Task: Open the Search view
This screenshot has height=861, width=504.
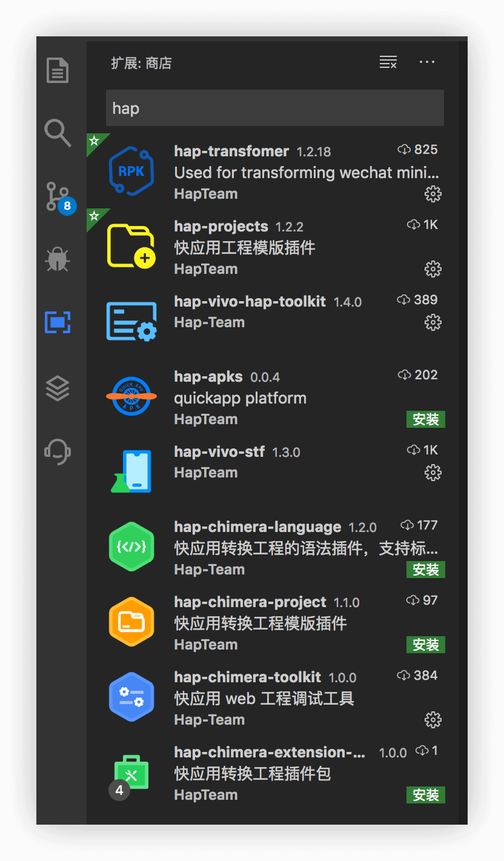Action: 58,133
